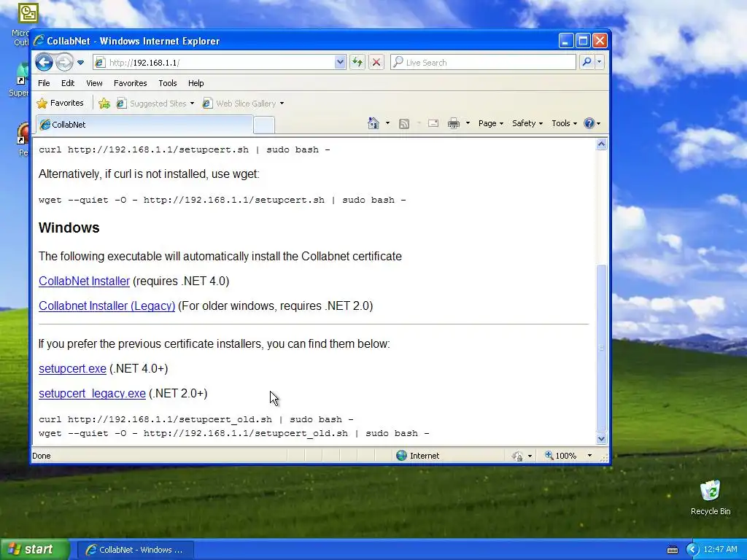Screen dimensions: 747x560
Task: Open the View menu
Action: [x=94, y=83]
